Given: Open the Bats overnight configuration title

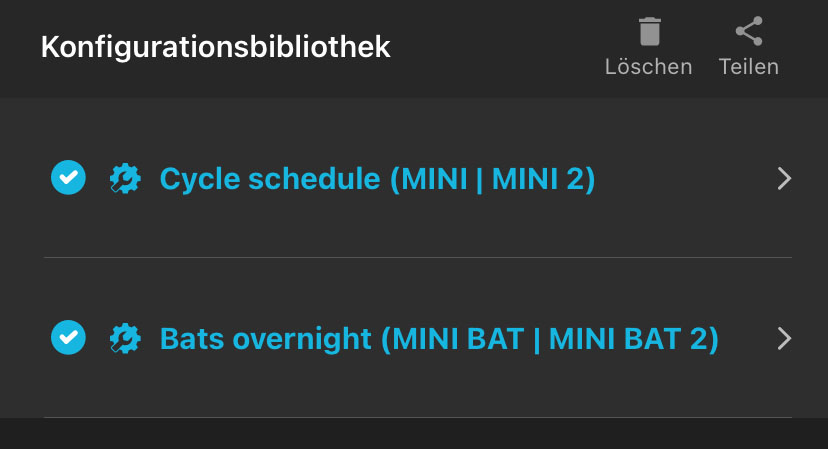Looking at the screenshot, I should (x=439, y=338).
